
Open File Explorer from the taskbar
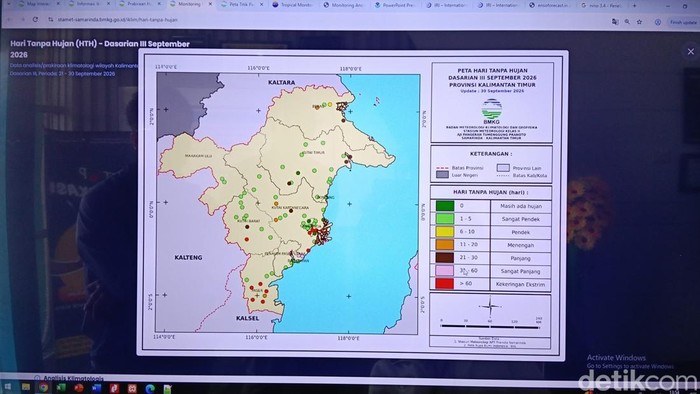(x=25, y=387)
